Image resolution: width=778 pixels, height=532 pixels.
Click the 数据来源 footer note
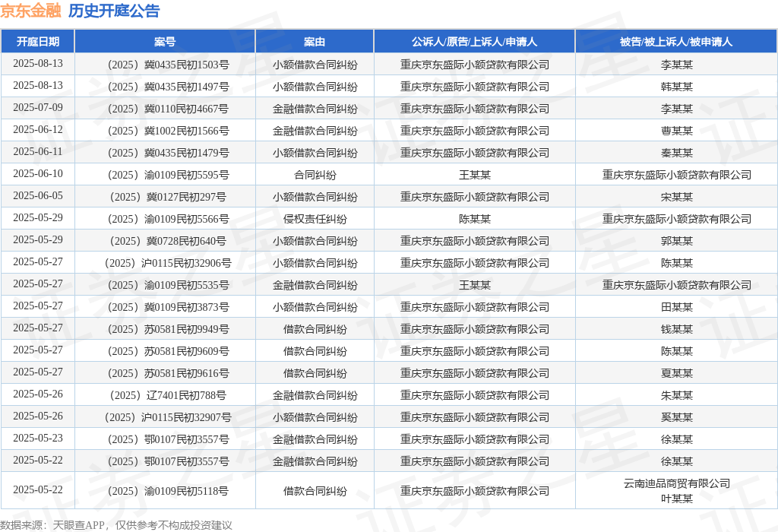click(x=116, y=525)
